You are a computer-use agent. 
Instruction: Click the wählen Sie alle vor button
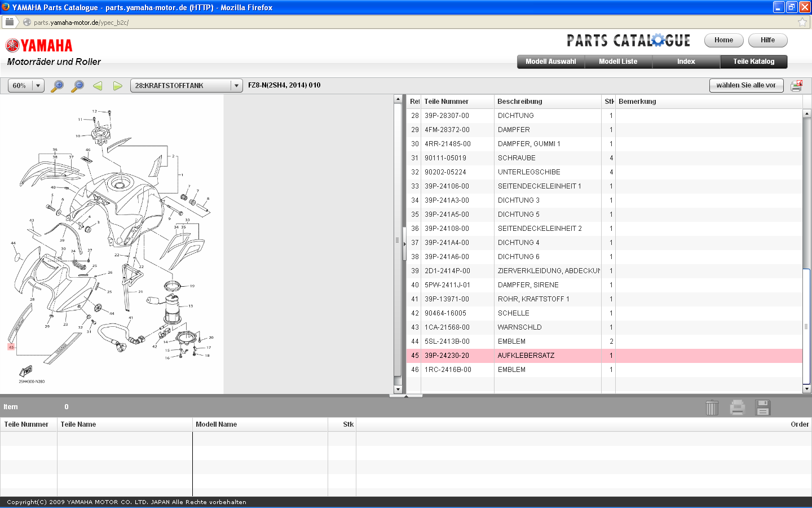(x=746, y=85)
